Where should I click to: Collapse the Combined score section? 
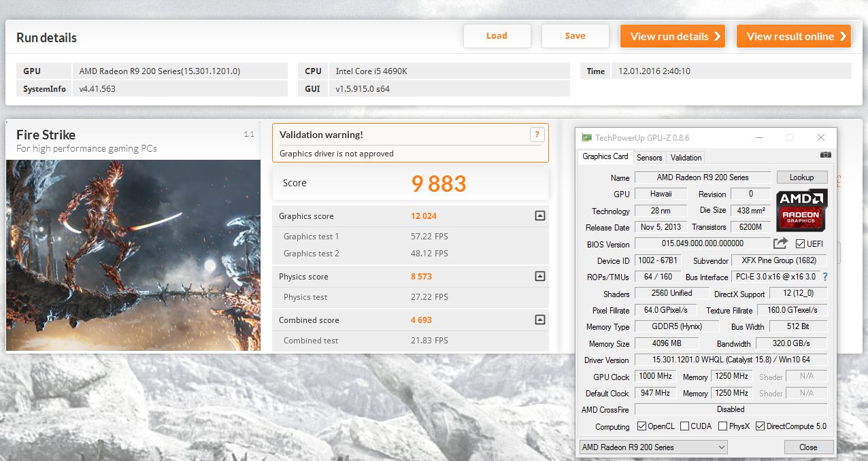click(539, 320)
